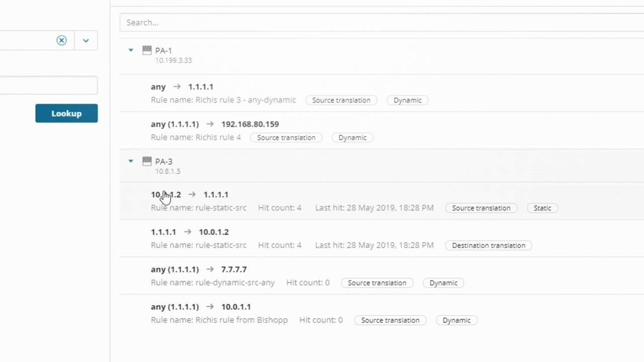Image resolution: width=644 pixels, height=362 pixels.
Task: Click the arrow icon in the 192.168.80.159 row
Action: click(x=210, y=124)
